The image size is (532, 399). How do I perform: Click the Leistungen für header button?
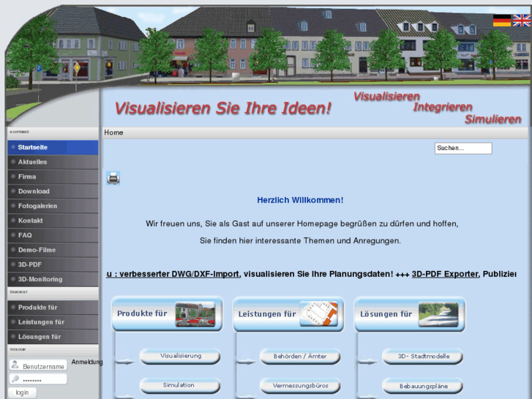point(288,314)
